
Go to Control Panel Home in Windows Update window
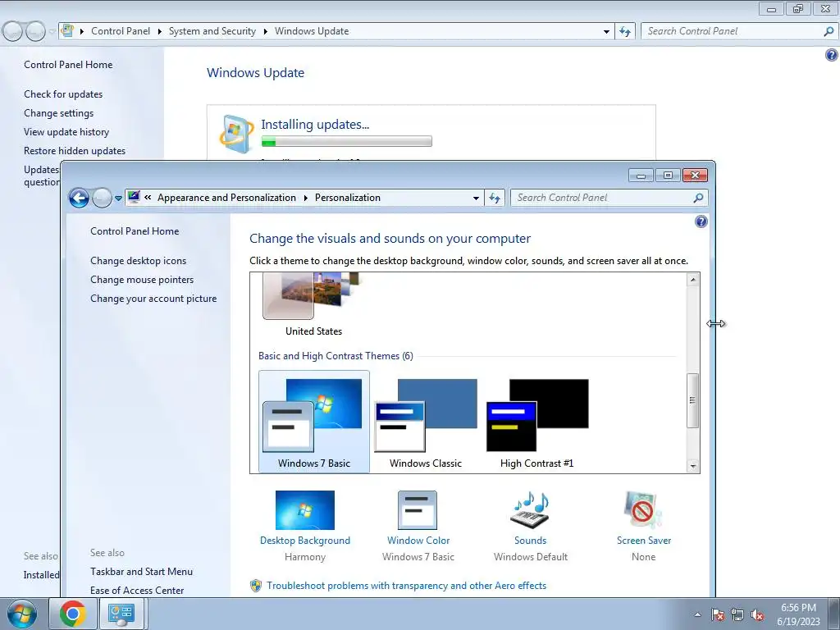[68, 64]
